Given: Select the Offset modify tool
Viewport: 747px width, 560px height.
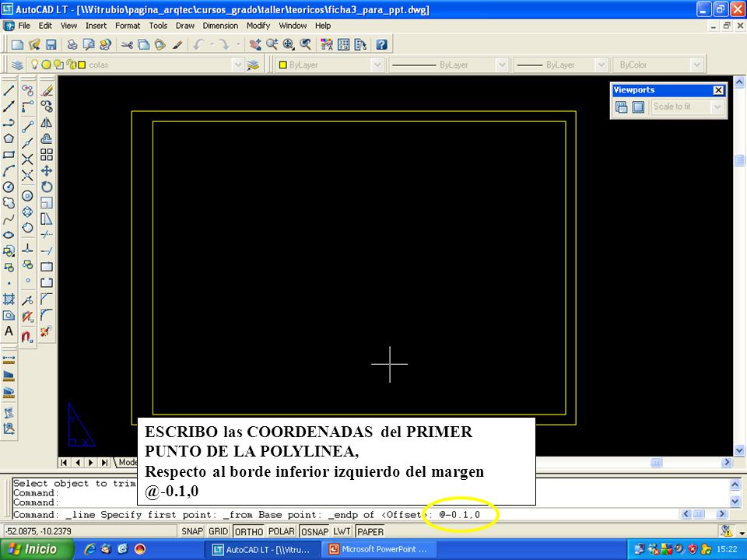Looking at the screenshot, I should 47,138.
